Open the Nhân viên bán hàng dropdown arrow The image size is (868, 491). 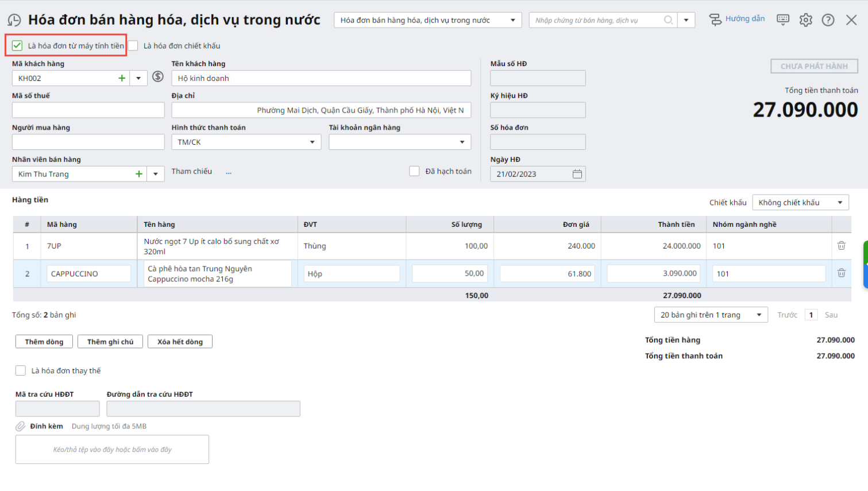pyautogui.click(x=156, y=174)
